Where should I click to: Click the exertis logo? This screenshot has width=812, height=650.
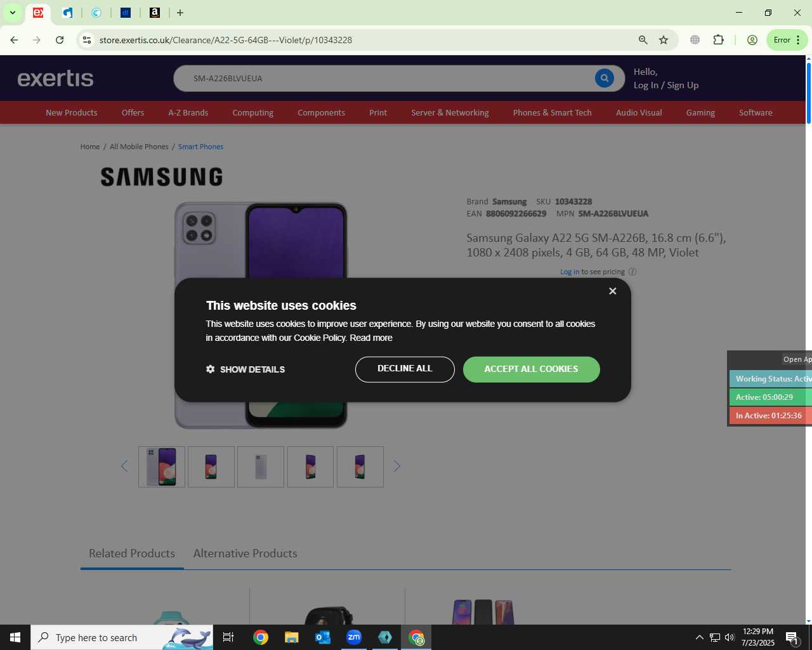(55, 78)
